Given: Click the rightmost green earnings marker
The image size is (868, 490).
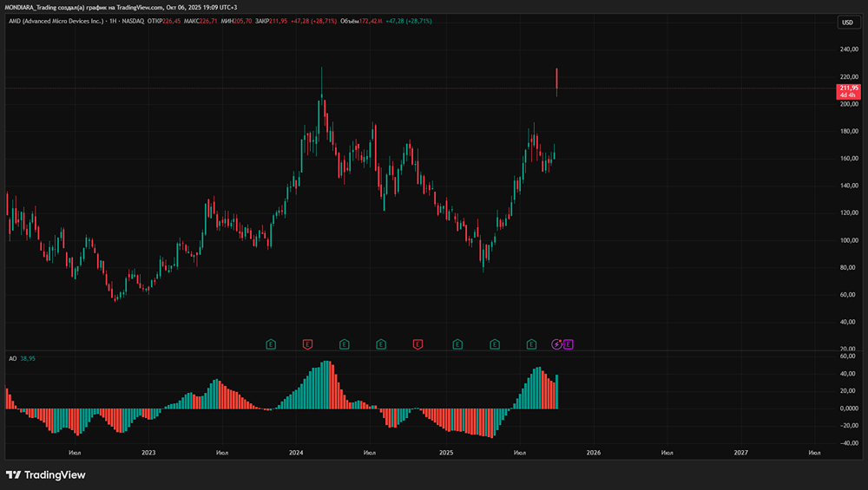Looking at the screenshot, I should click(x=531, y=344).
